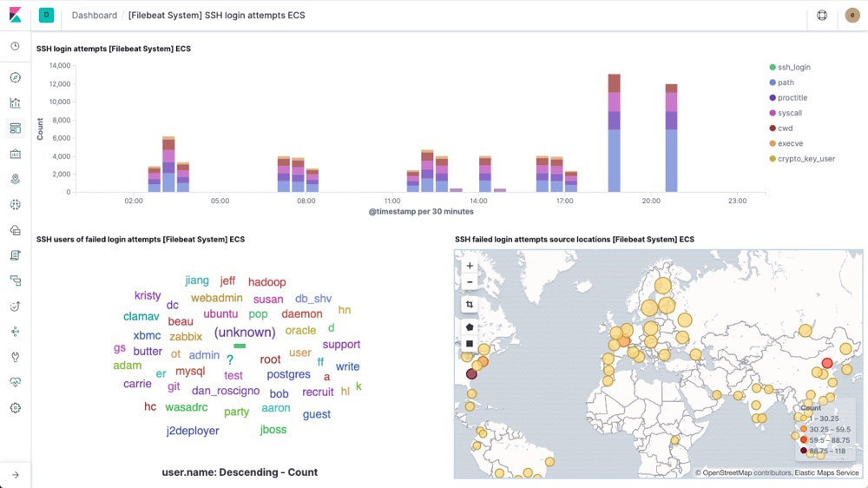Filter by 'wasadrc' in tag cloud

pos(187,407)
